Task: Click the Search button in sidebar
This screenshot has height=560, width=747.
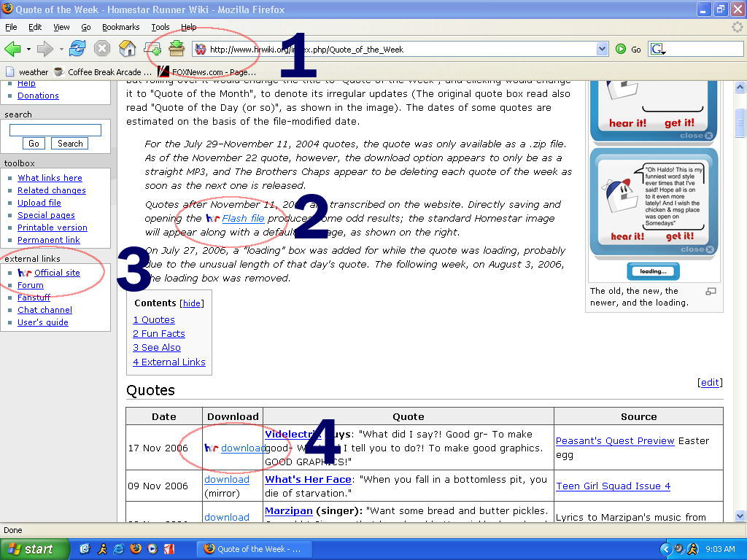Action: [x=70, y=144]
